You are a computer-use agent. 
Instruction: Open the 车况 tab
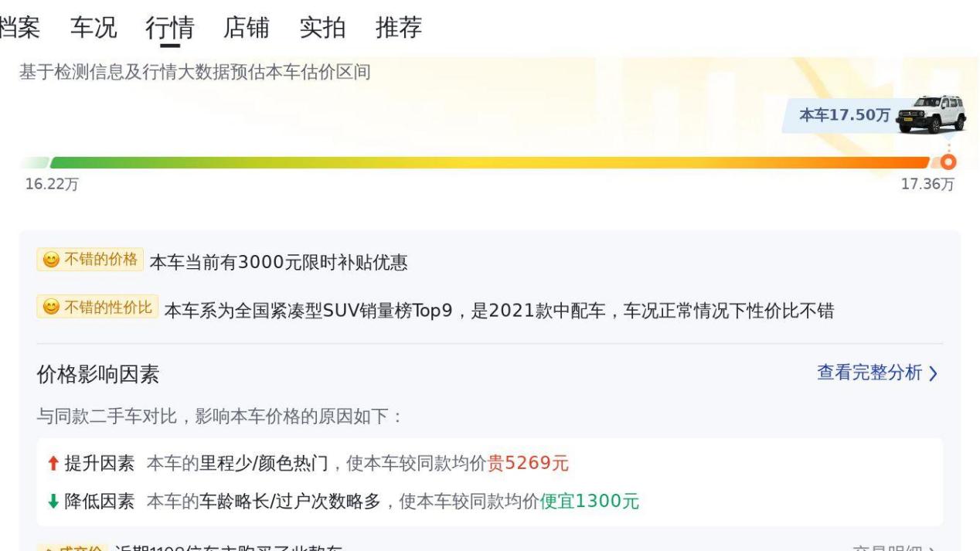tap(94, 28)
